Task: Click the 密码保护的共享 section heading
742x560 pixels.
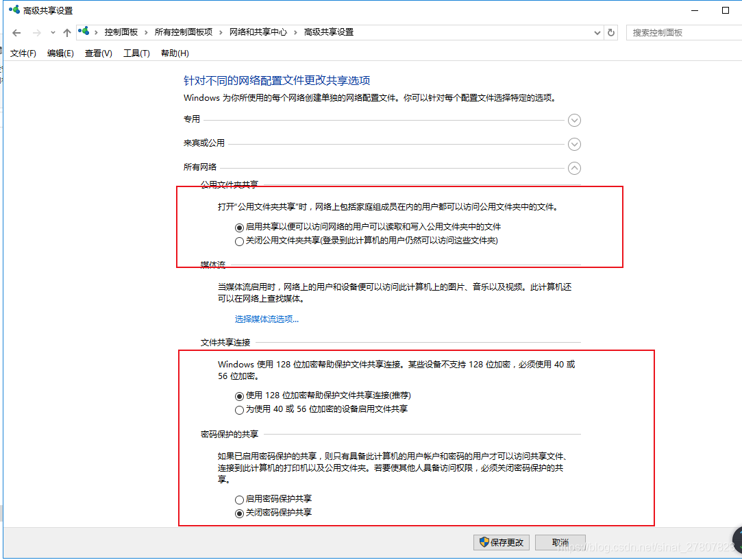Action: [230, 434]
